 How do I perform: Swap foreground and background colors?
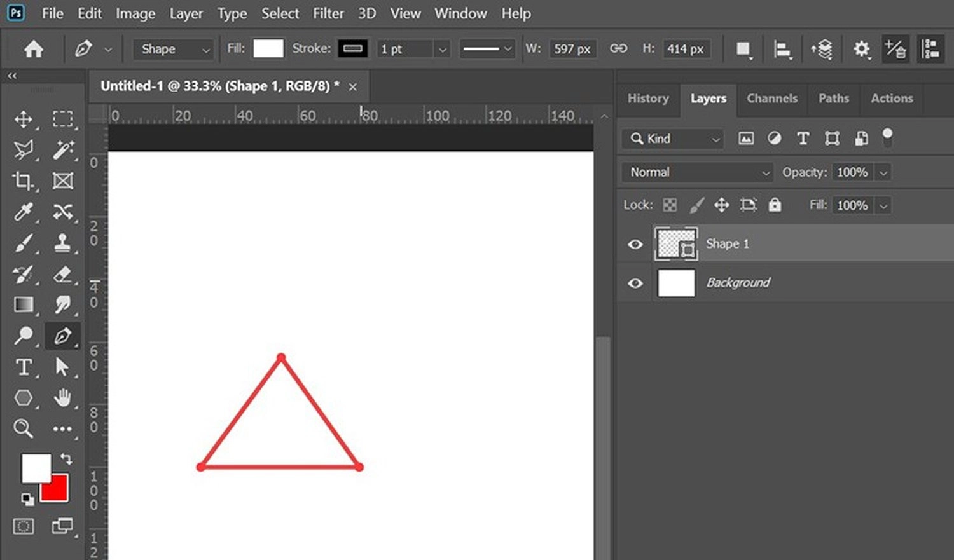(66, 458)
